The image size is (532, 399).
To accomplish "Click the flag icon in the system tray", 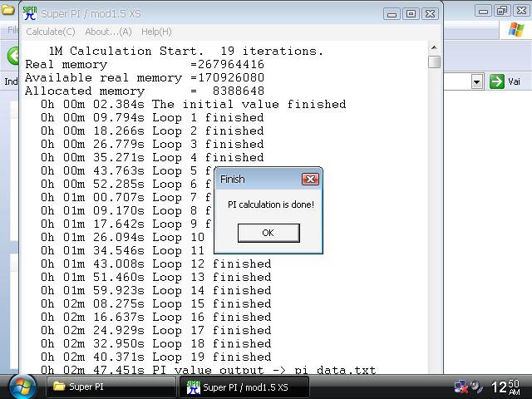I will 461,387.
